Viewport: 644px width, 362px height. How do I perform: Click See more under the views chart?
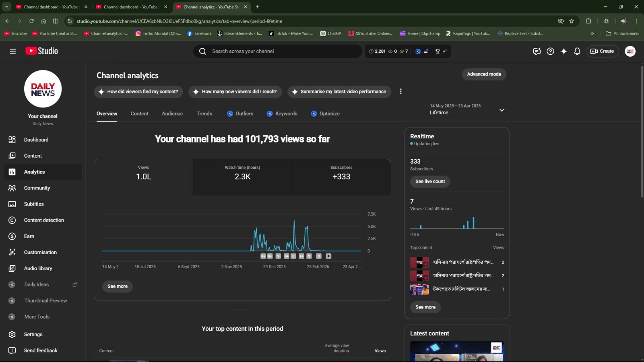(x=118, y=286)
